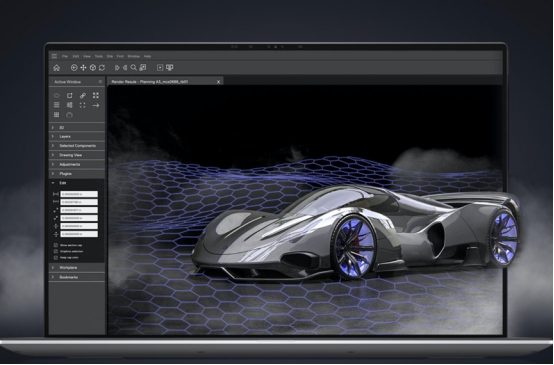The height and width of the screenshot is (365, 554).
Task: Click the fullscreen expand icon in Active Window panel
Action: (96, 95)
